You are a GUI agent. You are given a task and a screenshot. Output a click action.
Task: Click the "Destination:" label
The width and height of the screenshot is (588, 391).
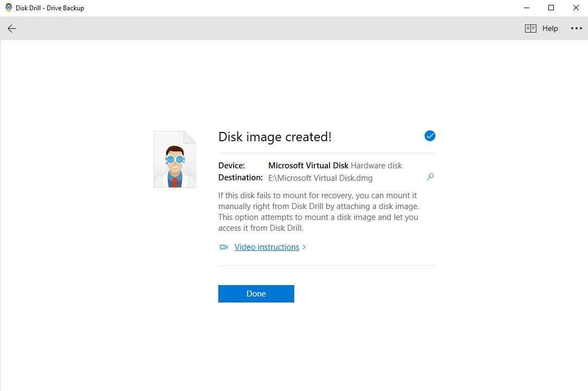[241, 178]
